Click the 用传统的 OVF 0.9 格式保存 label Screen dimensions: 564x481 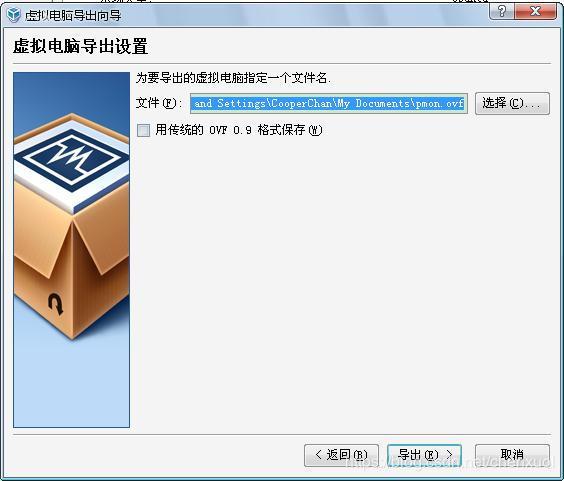pos(239,130)
